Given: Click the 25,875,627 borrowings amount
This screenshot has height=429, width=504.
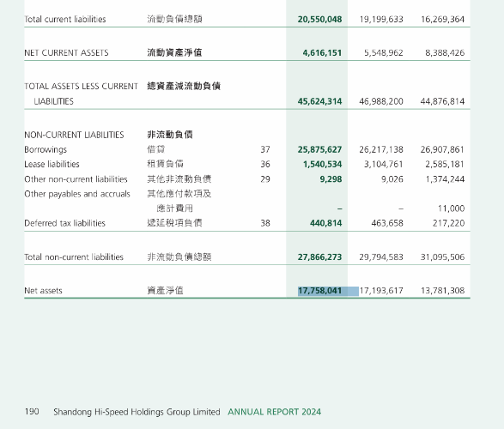Looking at the screenshot, I should pyautogui.click(x=319, y=149).
